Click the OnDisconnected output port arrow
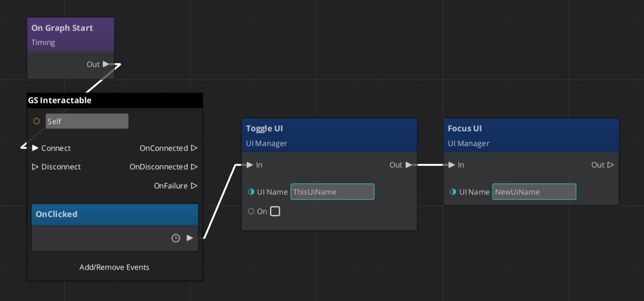The image size is (644, 301). [194, 167]
